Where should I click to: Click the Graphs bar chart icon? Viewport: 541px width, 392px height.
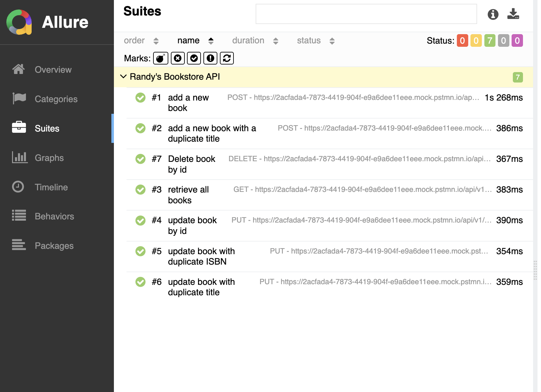pyautogui.click(x=20, y=157)
